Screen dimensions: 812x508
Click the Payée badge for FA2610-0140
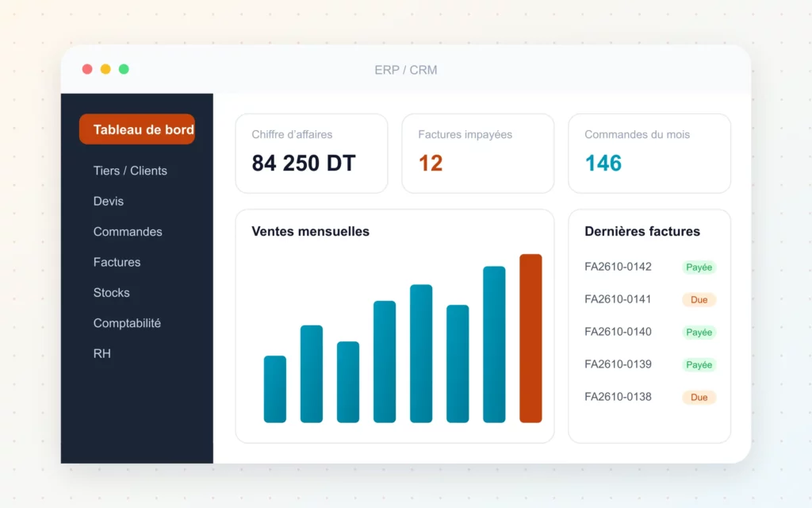click(699, 333)
